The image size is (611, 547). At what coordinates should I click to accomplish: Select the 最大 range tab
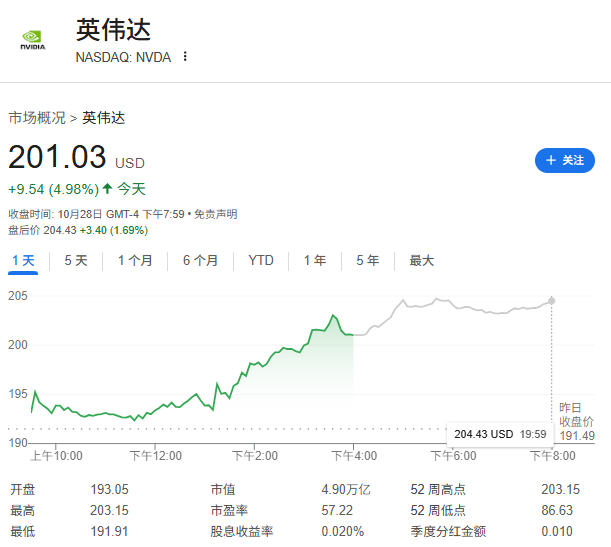coord(422,260)
